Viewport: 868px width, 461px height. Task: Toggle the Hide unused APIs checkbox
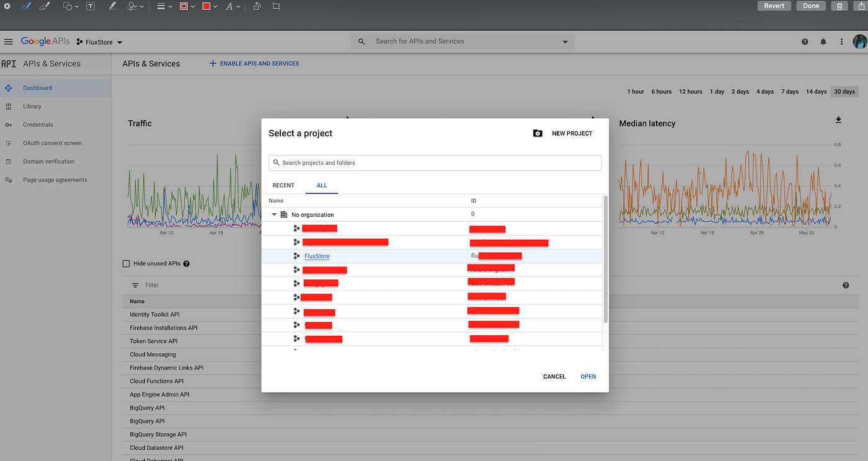(126, 263)
